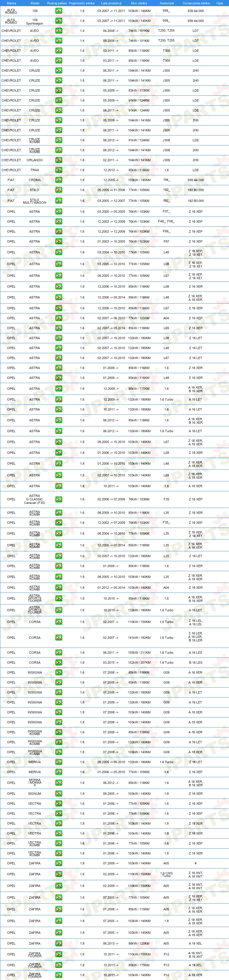Screen dimensions: 229x980
Task: Click fuel icon in Cruze Kombi 91kW / 124KM row
Action: tap(59, 140)
